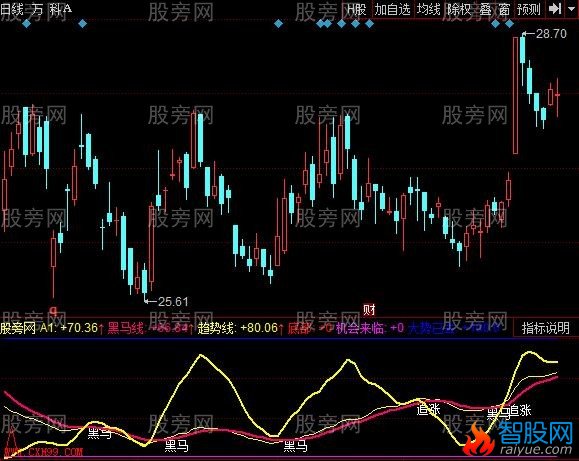Open the 日线 period selector
Viewport: 579px width, 461px height.
pyautogui.click(x=12, y=9)
